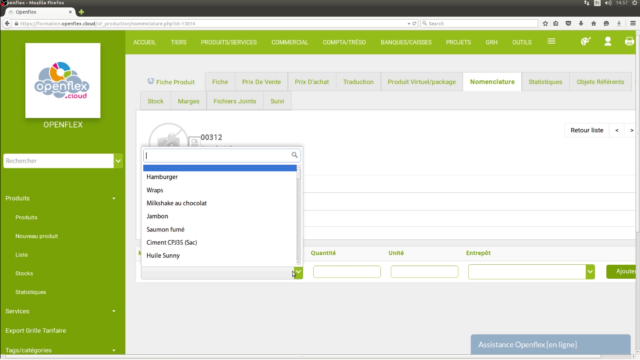Image resolution: width=640 pixels, height=360 pixels.
Task: Open the user profile icon
Action: point(608,41)
